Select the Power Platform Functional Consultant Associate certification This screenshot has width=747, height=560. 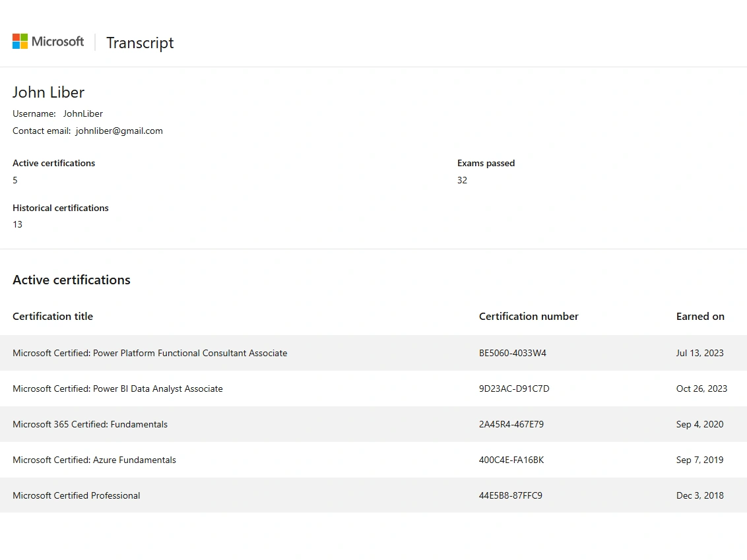coord(150,353)
